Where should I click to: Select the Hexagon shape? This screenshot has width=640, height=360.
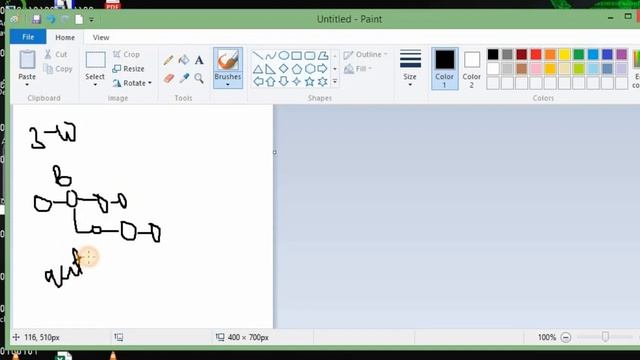[x=310, y=69]
